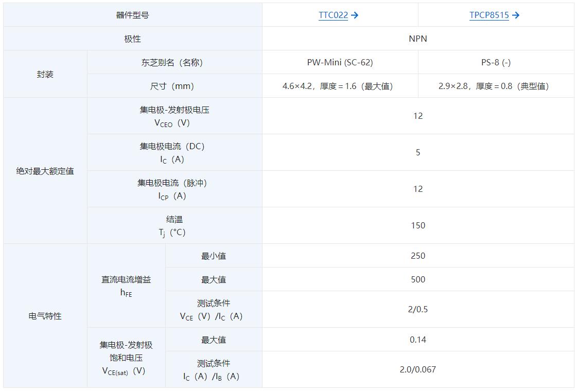Image resolution: width=575 pixels, height=392 pixels.
Task: Click the PW-Mini (SC-62) package cell
Action: [340, 62]
